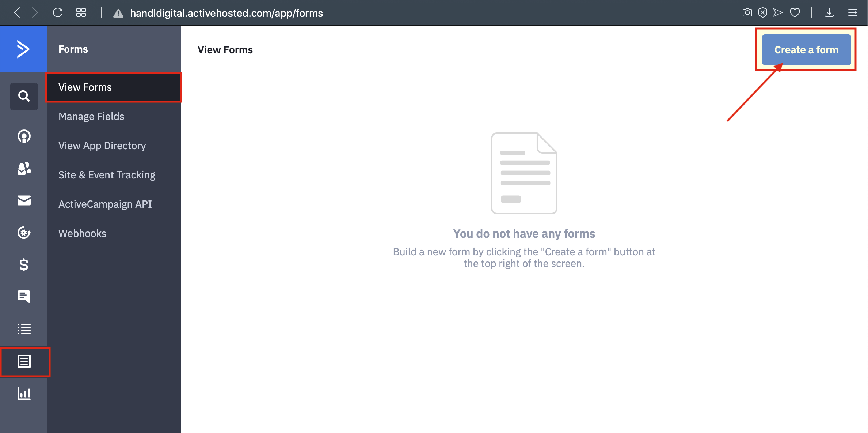Open ActiveCampaign API settings
This screenshot has height=433, width=868.
pyautogui.click(x=105, y=204)
